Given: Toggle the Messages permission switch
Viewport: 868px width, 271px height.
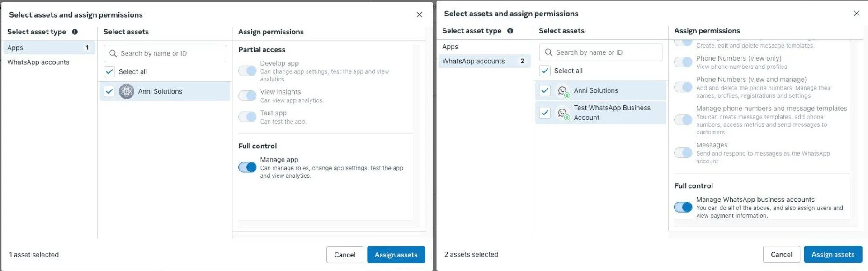Looking at the screenshot, I should coord(683,152).
